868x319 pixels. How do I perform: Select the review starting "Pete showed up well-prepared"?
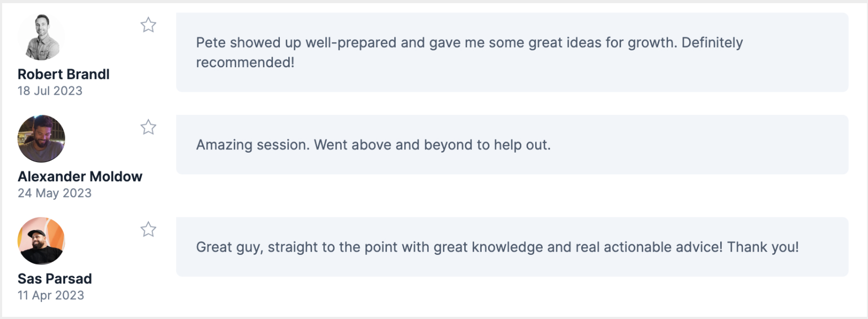(469, 52)
